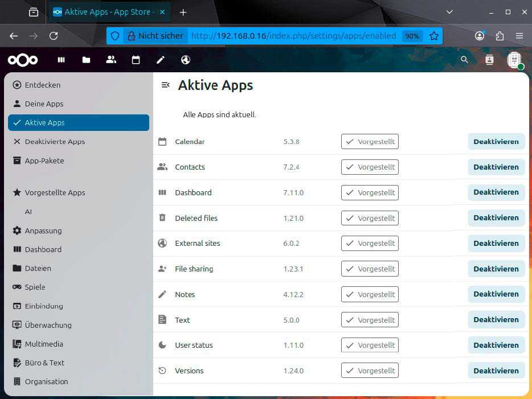This screenshot has height=399, width=532.
Task: Click the Vorgestellt badge for Calendar
Action: click(370, 142)
